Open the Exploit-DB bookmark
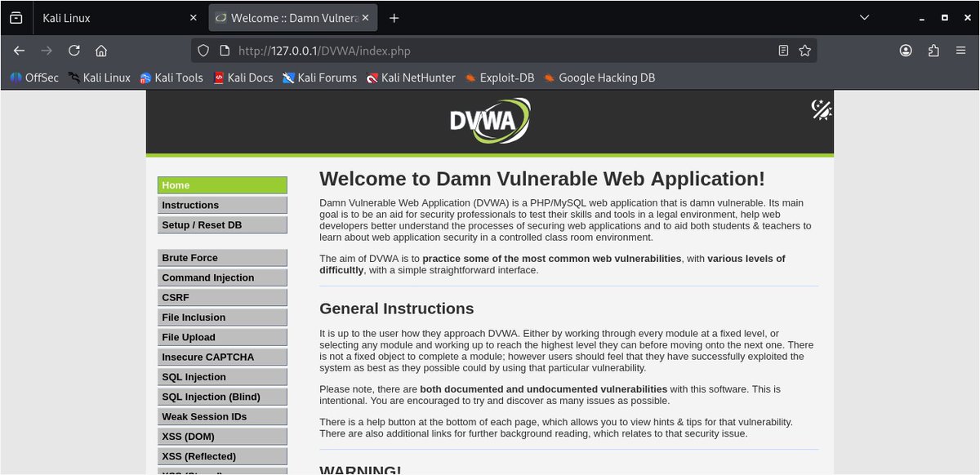The image size is (980, 475). pyautogui.click(x=499, y=78)
